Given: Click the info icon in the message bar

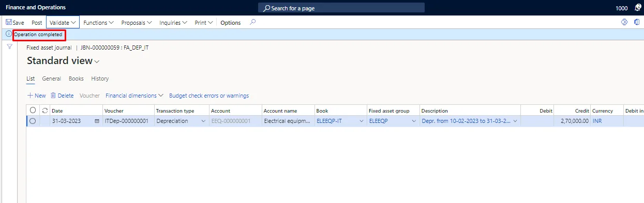Looking at the screenshot, I should [x=8, y=34].
